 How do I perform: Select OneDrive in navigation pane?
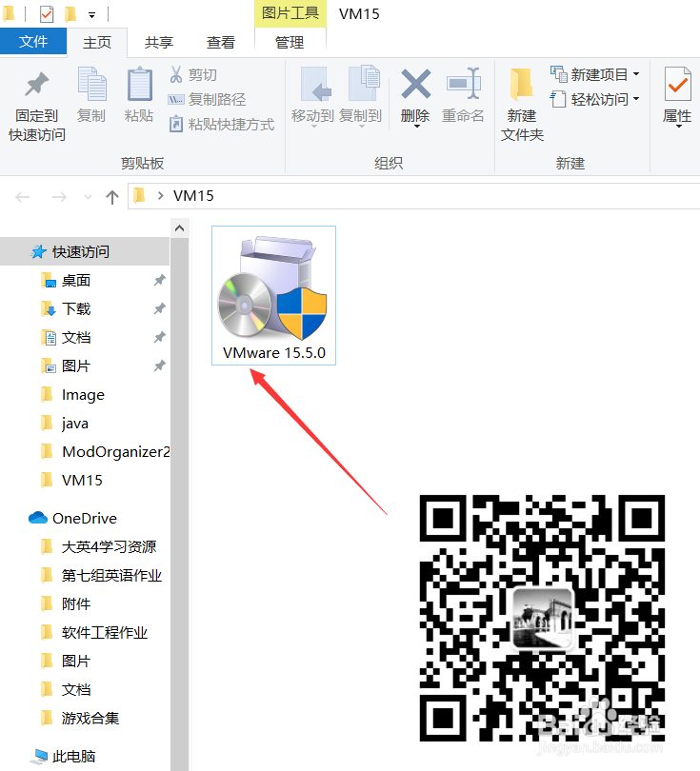click(x=84, y=518)
